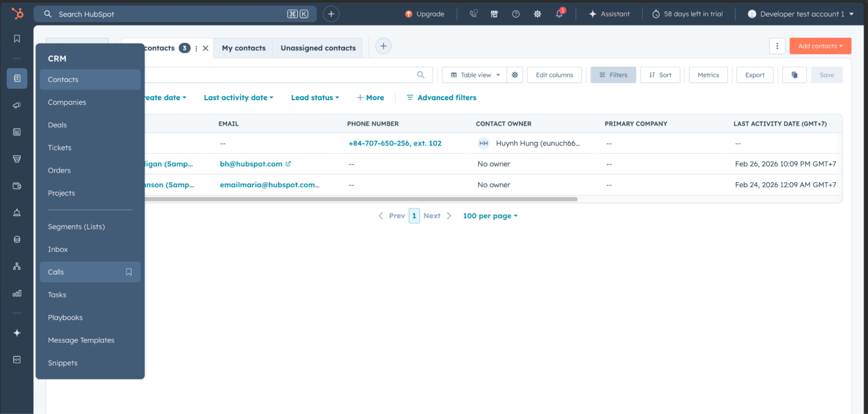868x414 pixels.
Task: Click the HubSpot sprocket logo
Action: pyautogui.click(x=17, y=14)
